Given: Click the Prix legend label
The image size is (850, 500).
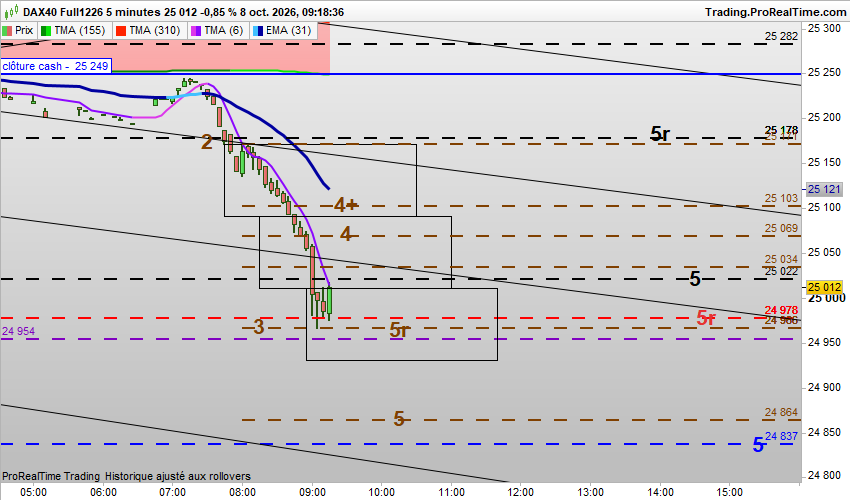Looking at the screenshot, I should pyautogui.click(x=24, y=30).
